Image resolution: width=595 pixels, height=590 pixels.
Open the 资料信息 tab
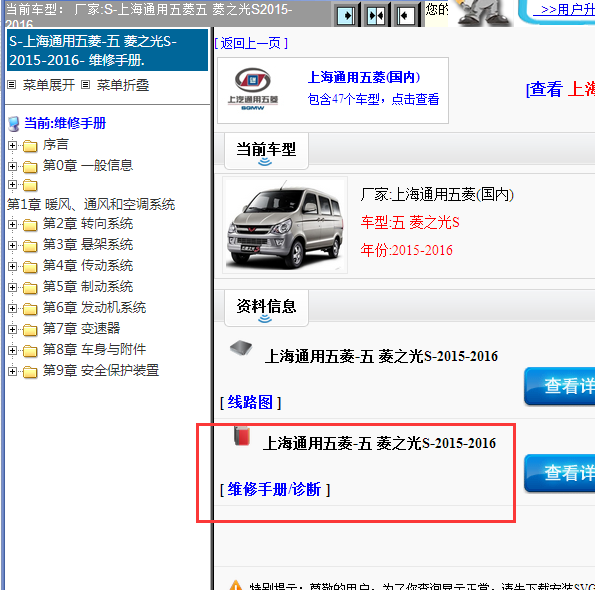coord(266,308)
